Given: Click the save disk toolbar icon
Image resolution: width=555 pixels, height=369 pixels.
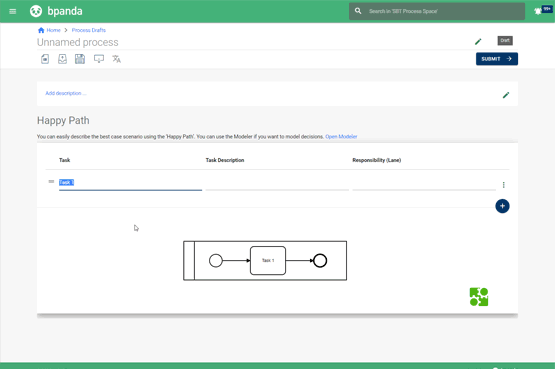Looking at the screenshot, I should 80,59.
